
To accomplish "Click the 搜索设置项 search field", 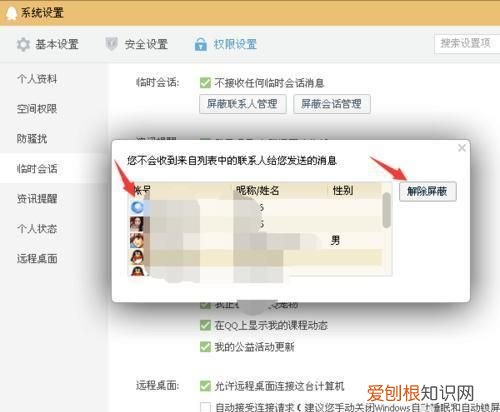I will point(467,43).
